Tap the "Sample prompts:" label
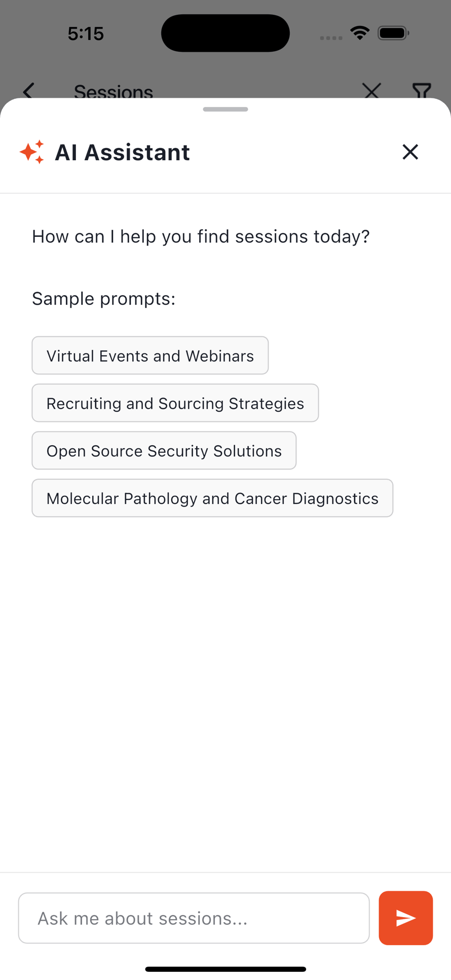The image size is (451, 980). 103,299
